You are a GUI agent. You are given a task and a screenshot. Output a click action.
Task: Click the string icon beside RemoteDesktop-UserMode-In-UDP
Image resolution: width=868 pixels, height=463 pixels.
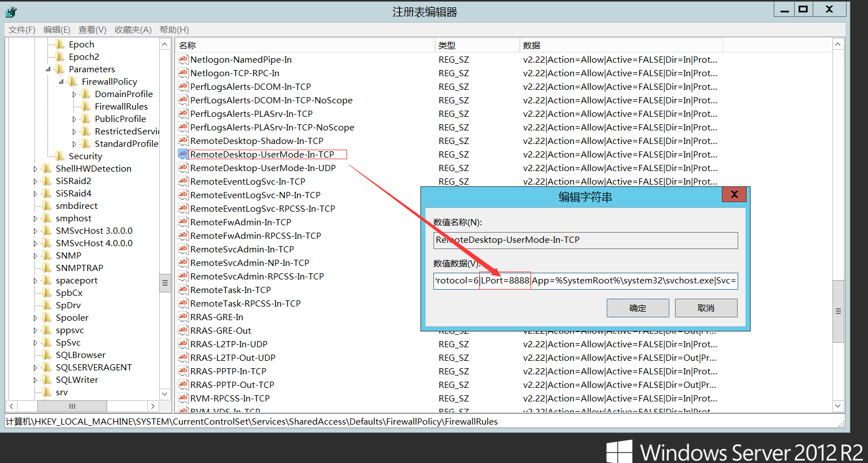coord(183,168)
